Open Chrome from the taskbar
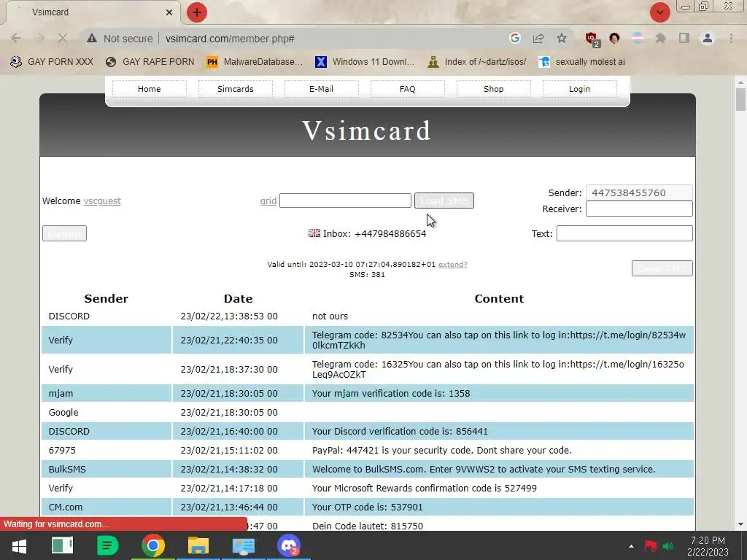Image resolution: width=747 pixels, height=560 pixels. (x=153, y=545)
